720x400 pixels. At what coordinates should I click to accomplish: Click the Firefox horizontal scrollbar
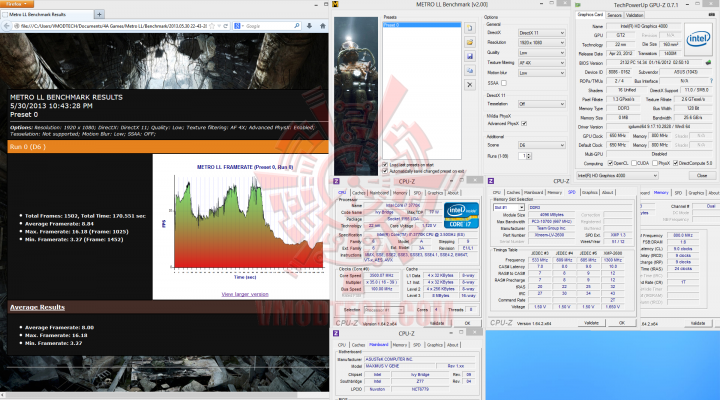pos(164,395)
